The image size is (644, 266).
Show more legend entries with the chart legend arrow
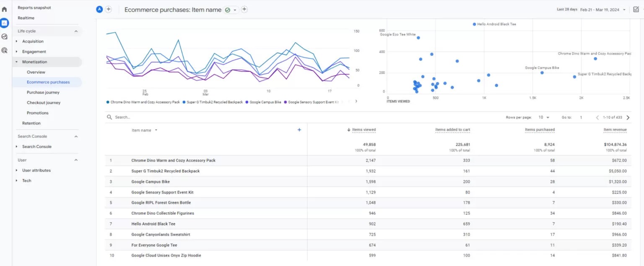pos(356,101)
